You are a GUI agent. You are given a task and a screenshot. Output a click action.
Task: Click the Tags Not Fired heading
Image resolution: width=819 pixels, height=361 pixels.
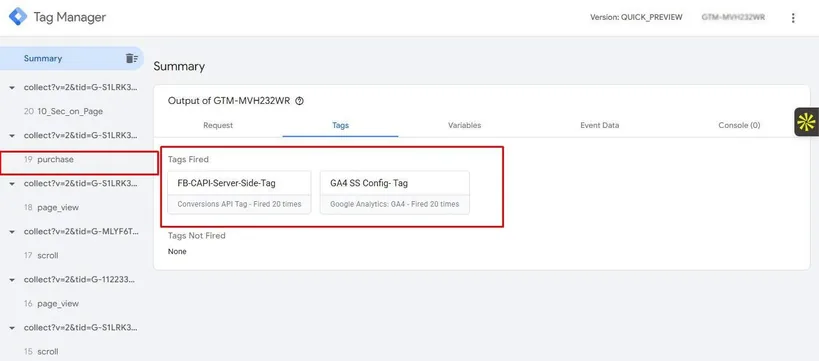(x=196, y=236)
